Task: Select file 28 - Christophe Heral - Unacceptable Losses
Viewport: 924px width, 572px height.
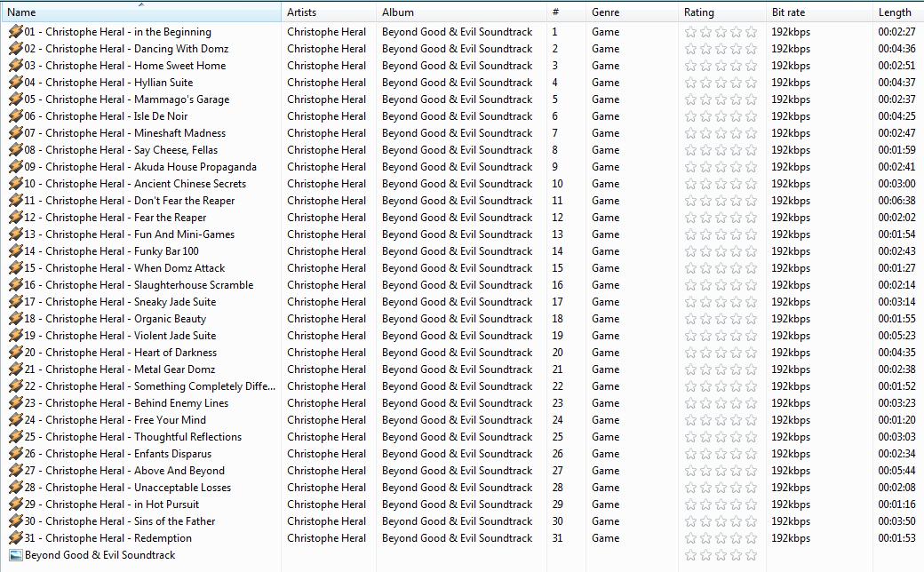Action: point(127,488)
